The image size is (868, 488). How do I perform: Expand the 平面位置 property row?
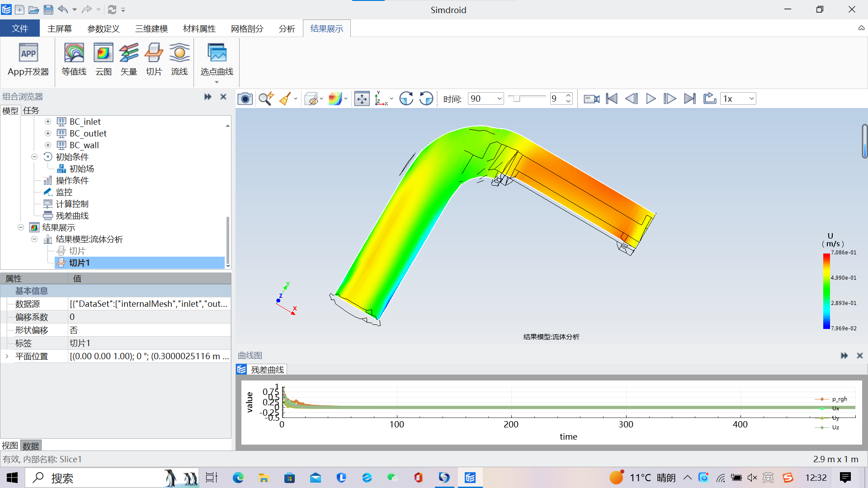7,356
